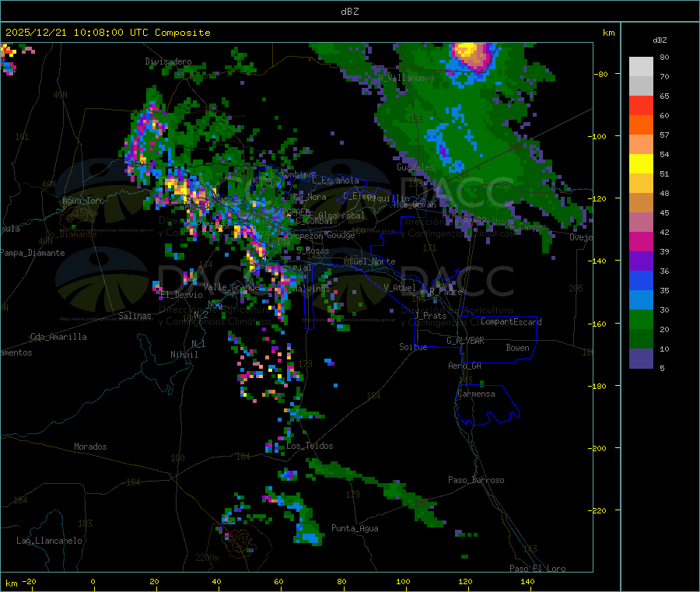The width and height of the screenshot is (700, 592).
Task: Click the 'Algarrobal' map label
Action: click(341, 215)
